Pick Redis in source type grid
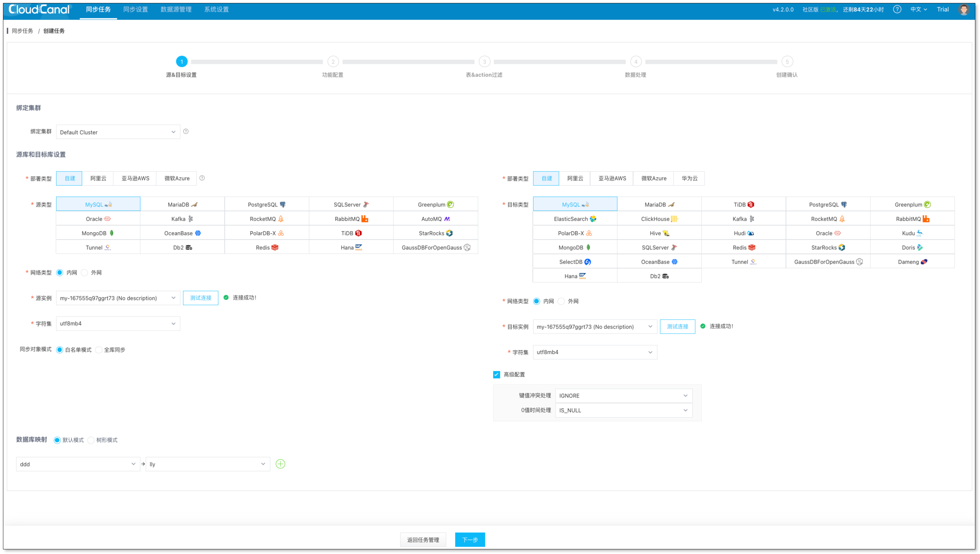Image resolution: width=980 pixels, height=554 pixels. pos(267,247)
